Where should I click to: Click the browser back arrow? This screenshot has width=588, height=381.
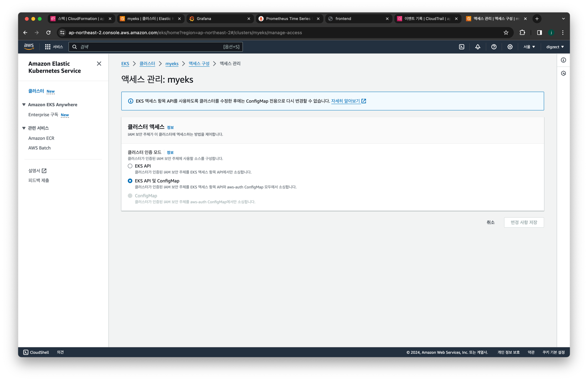[x=25, y=33]
